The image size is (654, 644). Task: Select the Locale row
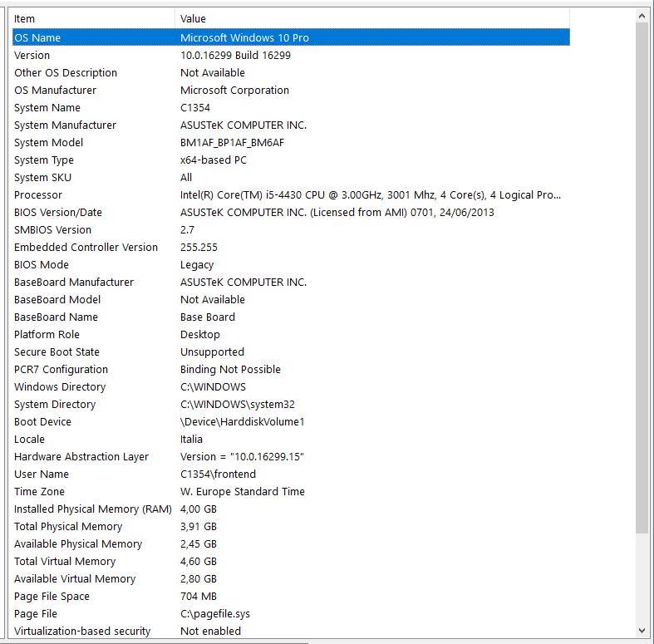(x=291, y=440)
